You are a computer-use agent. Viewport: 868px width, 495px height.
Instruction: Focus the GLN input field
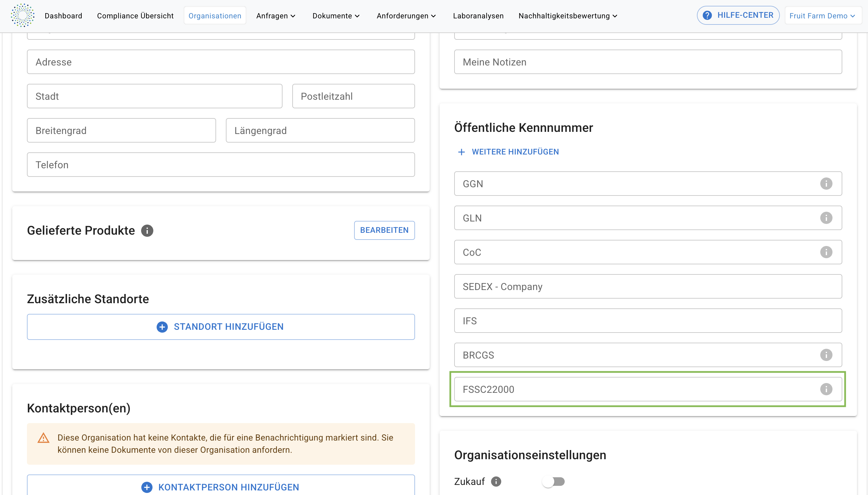click(x=648, y=218)
